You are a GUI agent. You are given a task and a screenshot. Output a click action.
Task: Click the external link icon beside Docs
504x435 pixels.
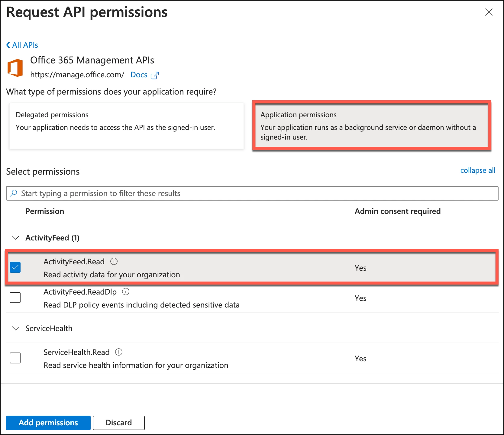[x=154, y=75]
